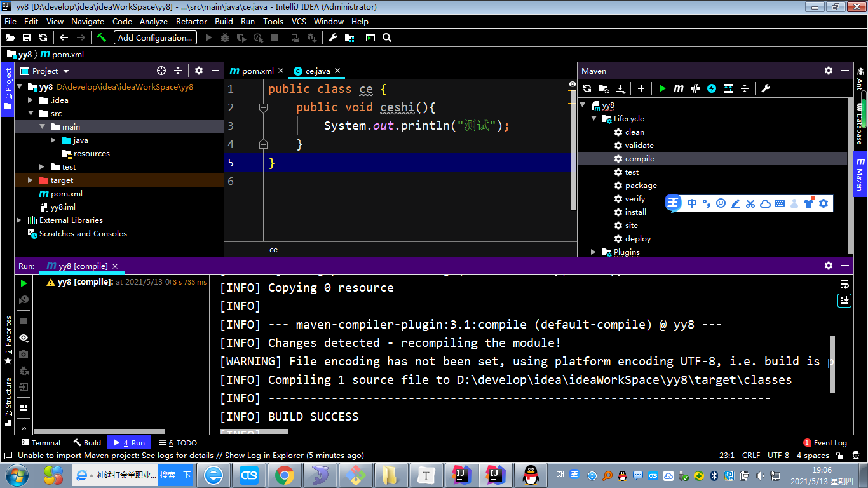Open Project panel gear options
The width and height of the screenshot is (868, 488).
(199, 71)
